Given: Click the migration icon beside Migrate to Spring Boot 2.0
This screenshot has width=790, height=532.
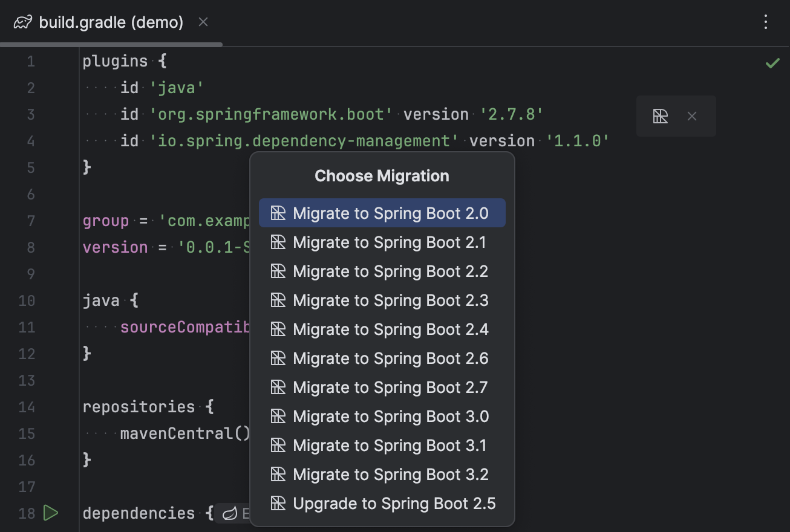Looking at the screenshot, I should click(x=278, y=213).
